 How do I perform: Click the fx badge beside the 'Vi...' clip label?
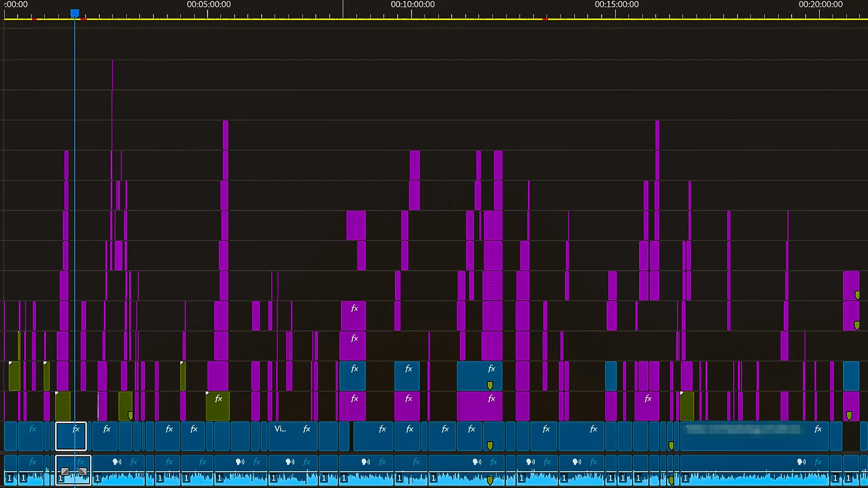[x=307, y=429]
